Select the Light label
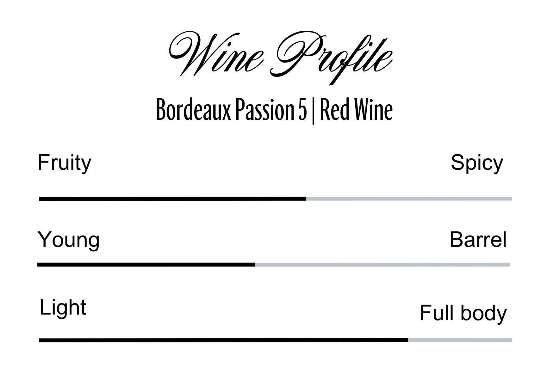 tap(63, 307)
